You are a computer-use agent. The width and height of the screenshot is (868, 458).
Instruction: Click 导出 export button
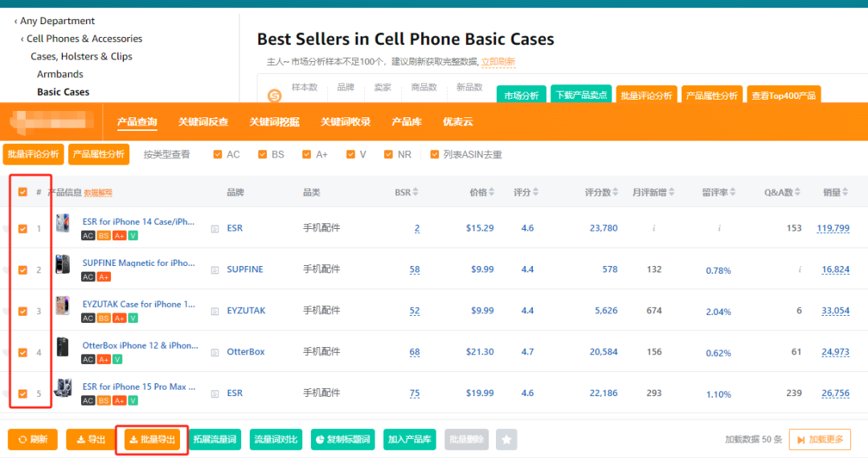coord(91,440)
